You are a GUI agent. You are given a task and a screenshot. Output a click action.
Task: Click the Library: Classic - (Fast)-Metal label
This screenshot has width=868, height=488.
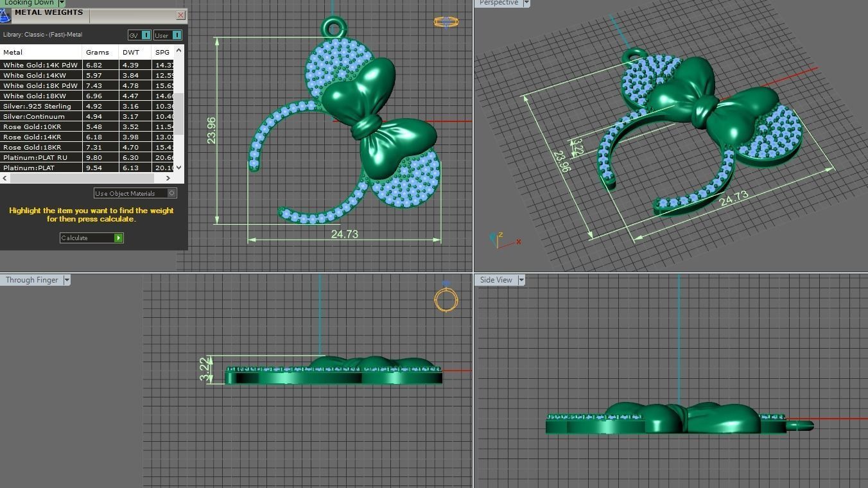coord(42,35)
